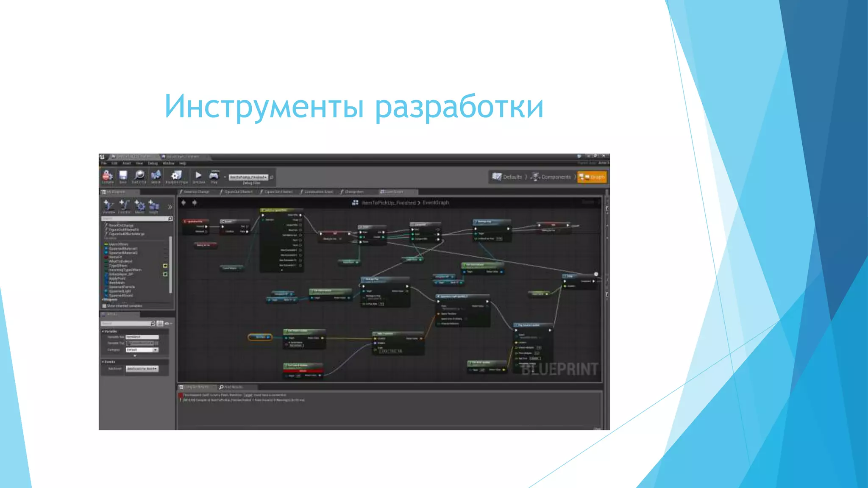Click the small icon beside Variable Type dropdown
This screenshot has height=488, width=868.
pos(156,343)
